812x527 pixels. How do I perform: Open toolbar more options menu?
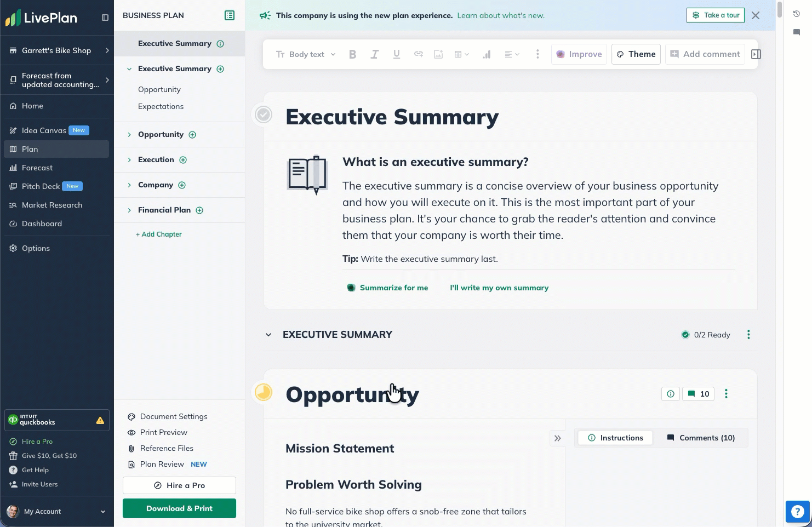point(537,54)
